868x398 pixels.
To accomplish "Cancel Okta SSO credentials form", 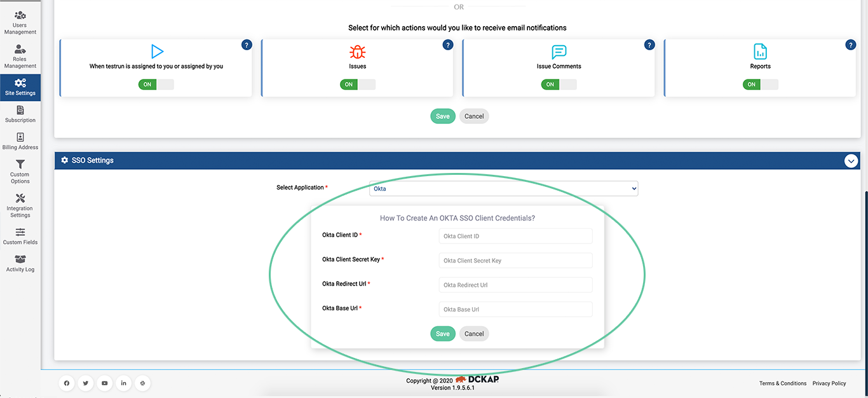I will 474,334.
